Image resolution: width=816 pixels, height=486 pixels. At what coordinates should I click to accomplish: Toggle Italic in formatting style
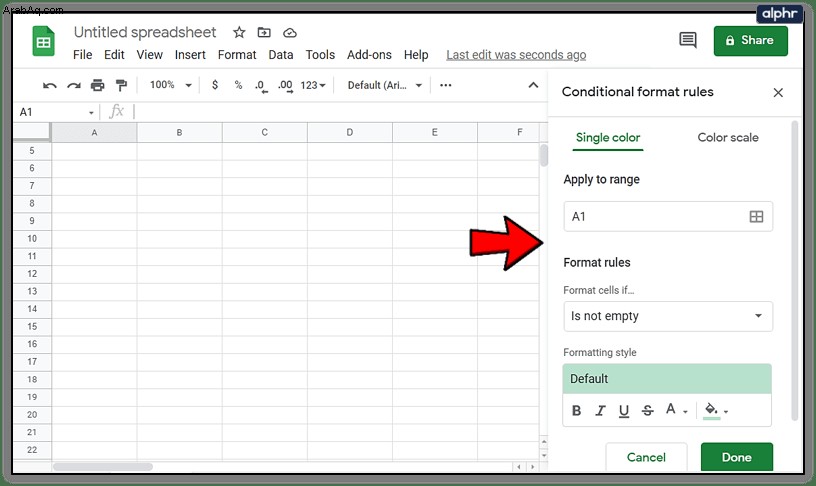click(600, 411)
